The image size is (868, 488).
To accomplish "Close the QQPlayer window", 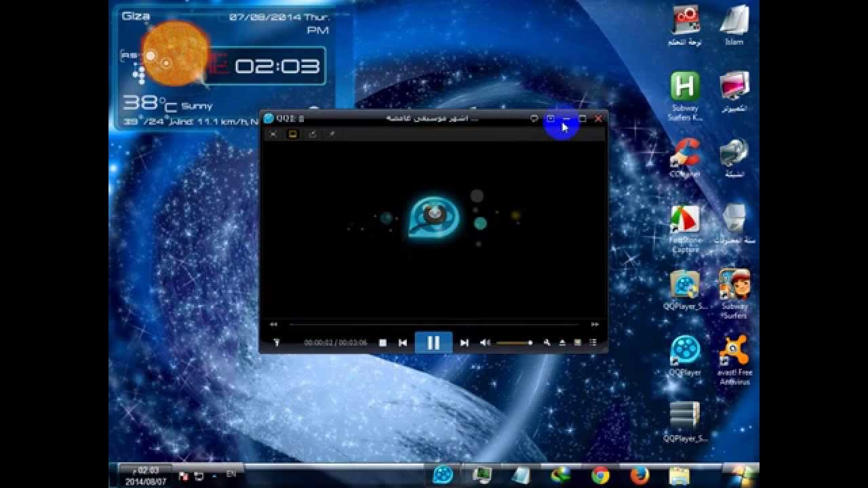I will [x=598, y=119].
